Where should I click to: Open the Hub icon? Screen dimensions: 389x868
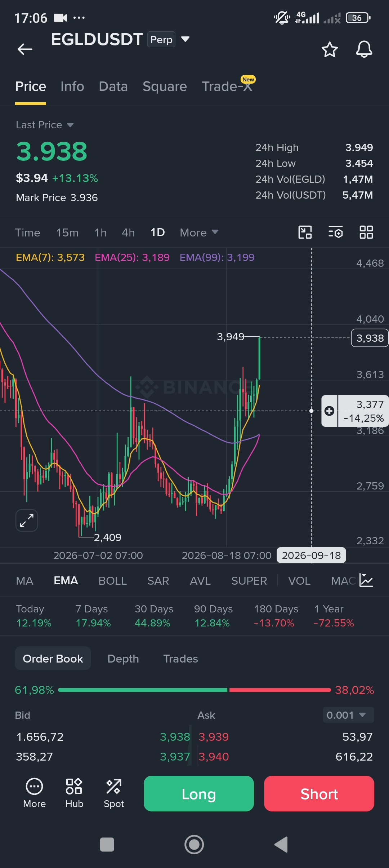(x=74, y=793)
